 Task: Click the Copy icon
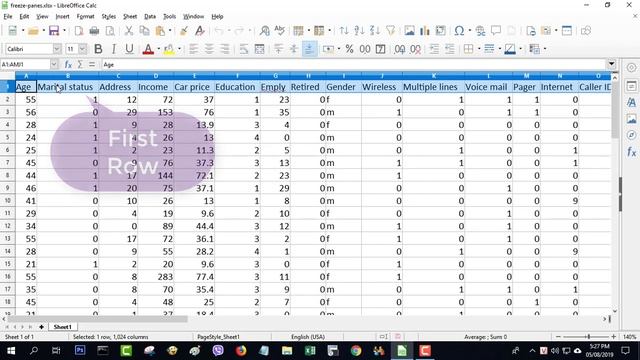click(144, 31)
